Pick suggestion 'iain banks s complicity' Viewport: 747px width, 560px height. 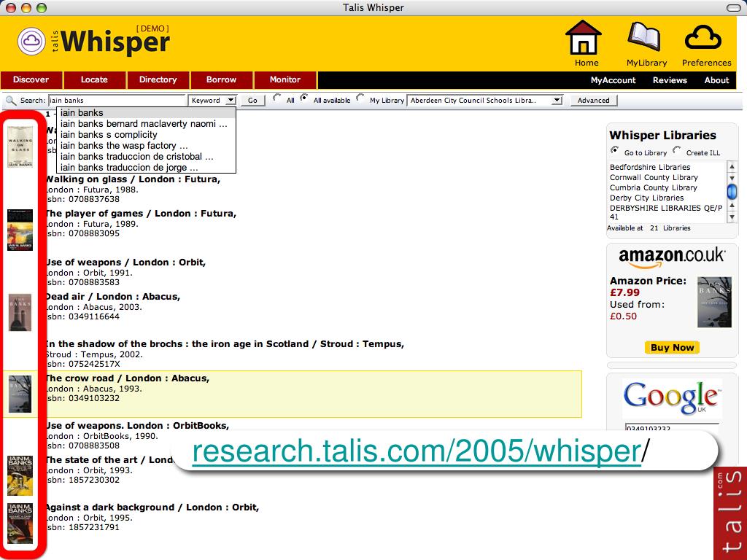tap(146, 135)
